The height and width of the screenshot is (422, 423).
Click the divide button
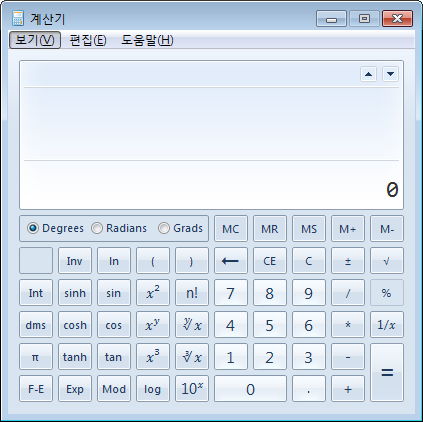[x=348, y=293]
